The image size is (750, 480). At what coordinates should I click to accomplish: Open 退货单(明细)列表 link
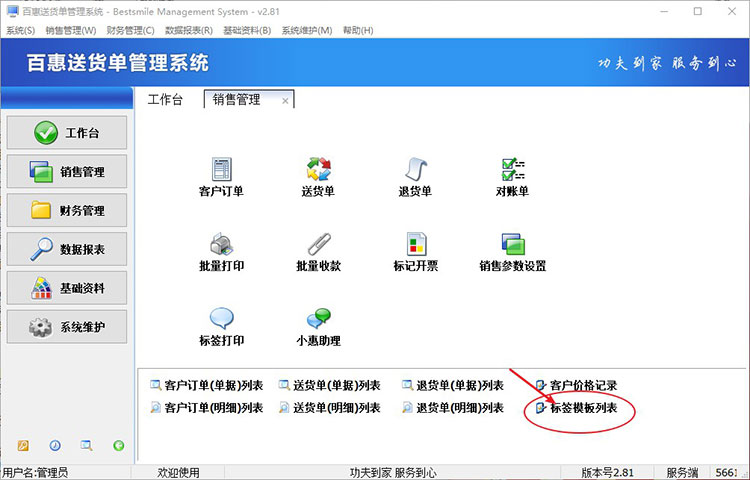tap(453, 408)
